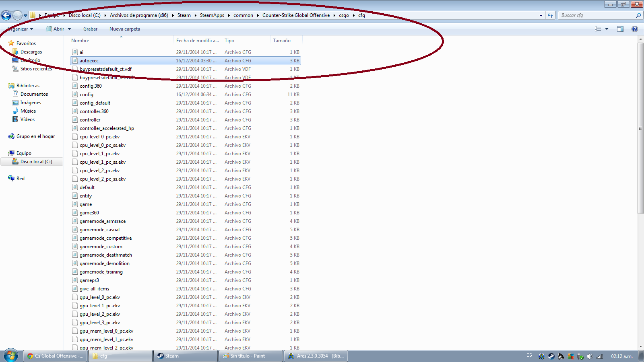Open the Imágenes library
Viewport: 644px width, 362px height.
(x=31, y=103)
